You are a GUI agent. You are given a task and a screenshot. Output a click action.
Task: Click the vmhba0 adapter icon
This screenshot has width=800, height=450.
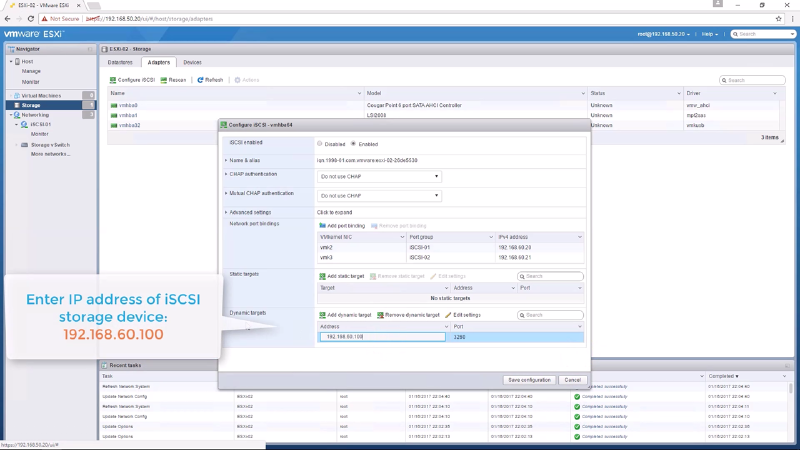coord(114,105)
